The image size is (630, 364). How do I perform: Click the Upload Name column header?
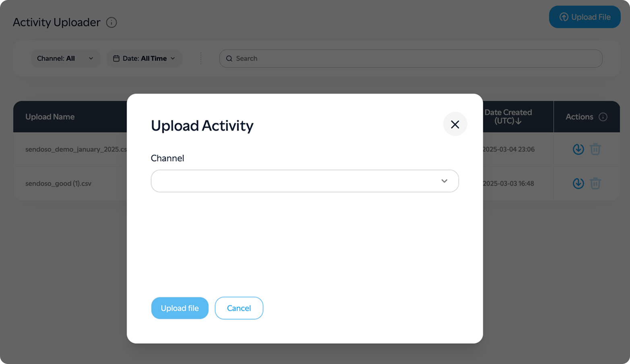[50, 117]
